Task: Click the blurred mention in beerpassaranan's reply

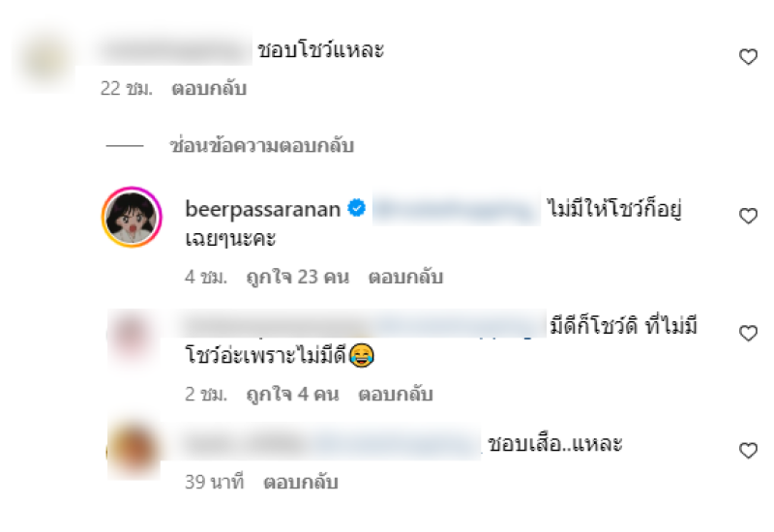Action: (x=456, y=210)
